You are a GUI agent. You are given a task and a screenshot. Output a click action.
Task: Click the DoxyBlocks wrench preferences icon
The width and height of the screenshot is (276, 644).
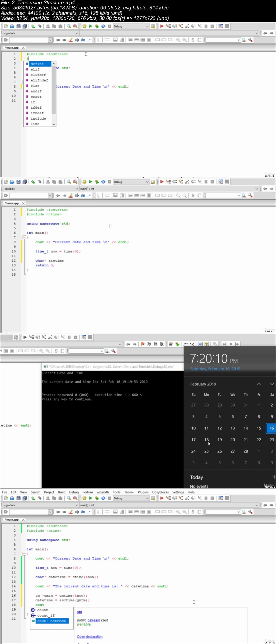[x=215, y=344]
